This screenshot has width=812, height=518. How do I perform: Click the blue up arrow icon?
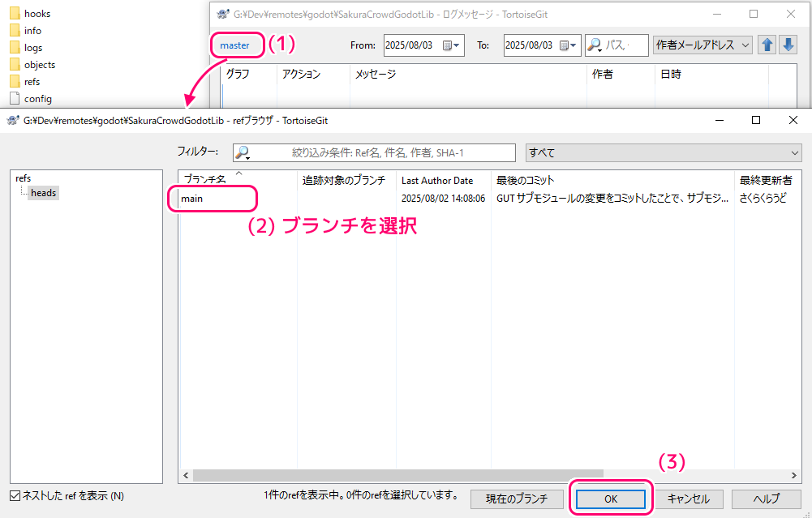pyautogui.click(x=767, y=45)
